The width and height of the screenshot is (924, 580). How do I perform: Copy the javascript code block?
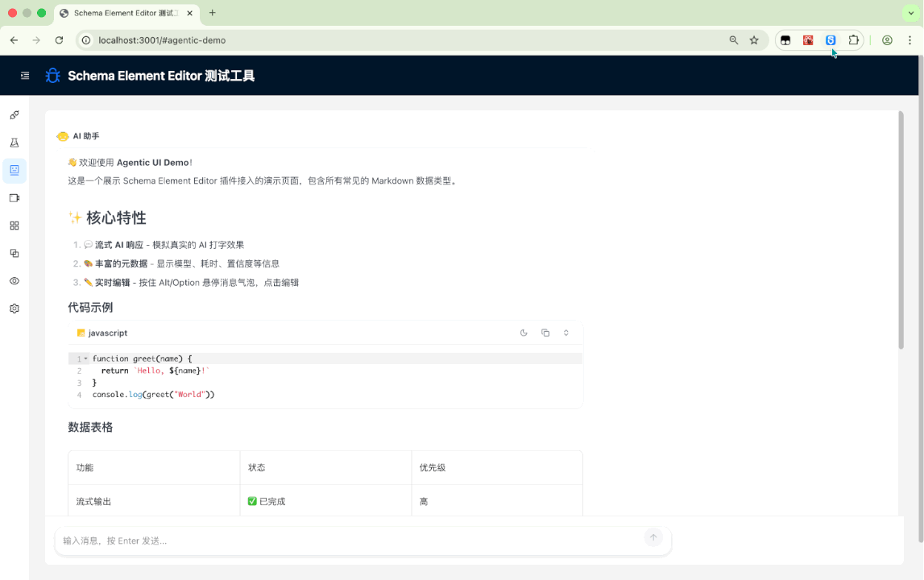pos(545,333)
